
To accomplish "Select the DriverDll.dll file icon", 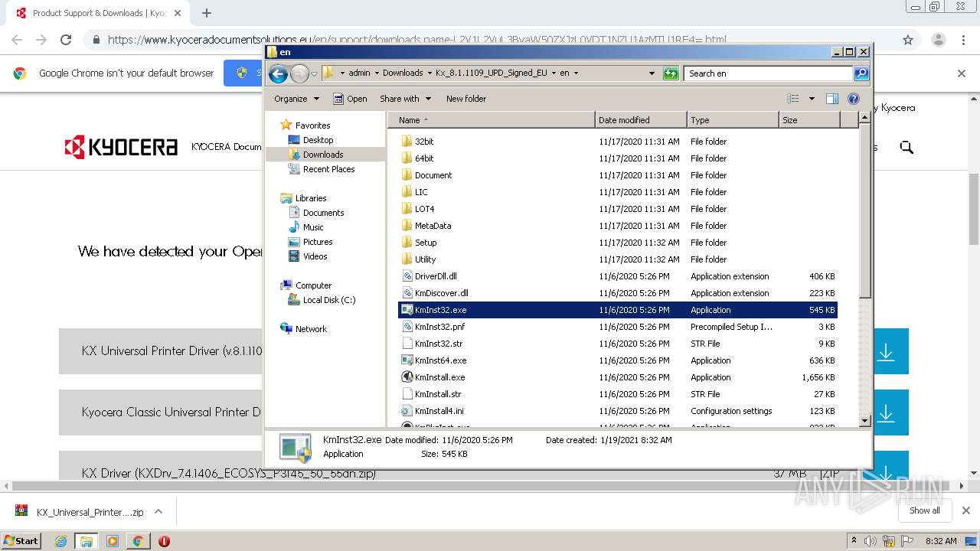I will (407, 276).
